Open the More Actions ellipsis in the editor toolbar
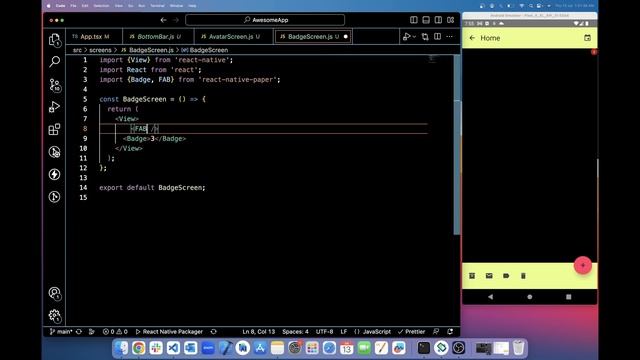This screenshot has width=640, height=360. 449,37
